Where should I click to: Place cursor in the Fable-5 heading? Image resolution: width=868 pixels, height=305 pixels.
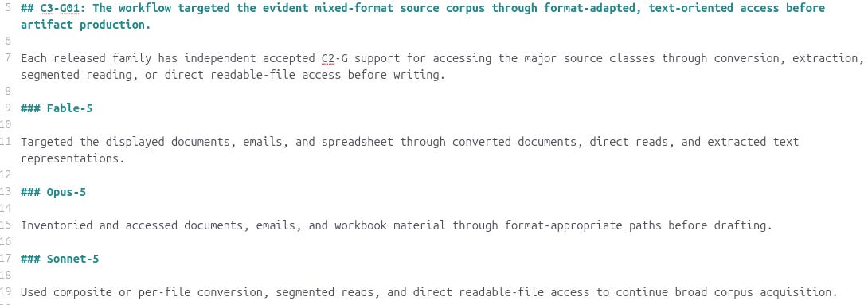pos(57,108)
